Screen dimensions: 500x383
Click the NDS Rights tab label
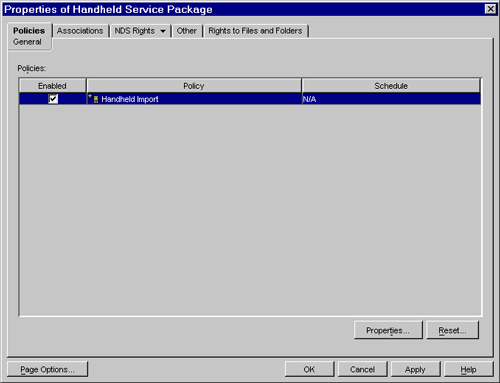click(135, 31)
